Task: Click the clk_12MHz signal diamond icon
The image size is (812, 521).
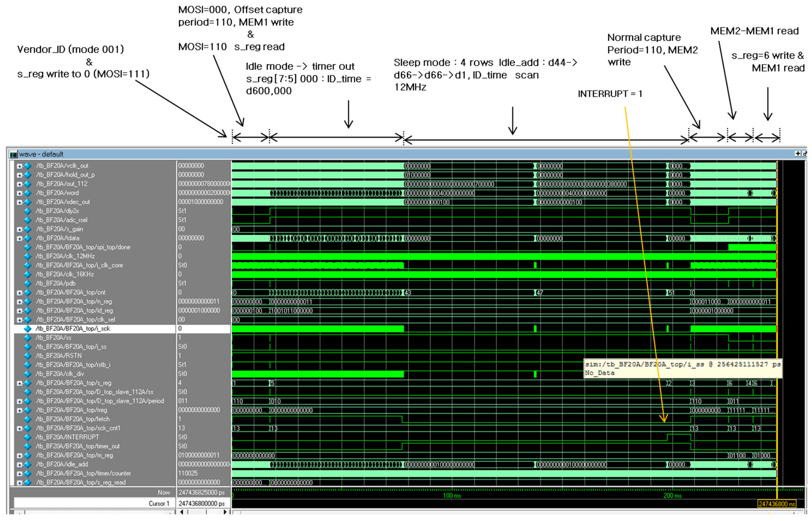Action: [28, 256]
